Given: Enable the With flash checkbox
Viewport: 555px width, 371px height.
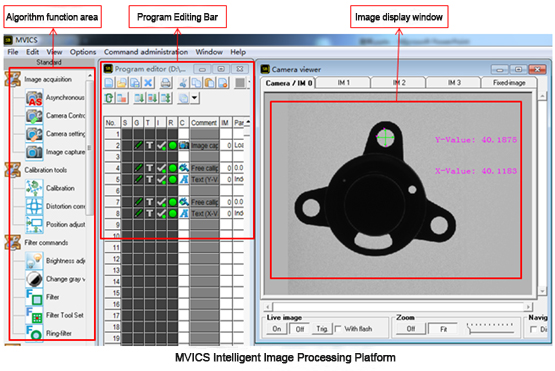Looking at the screenshot, I should tap(338, 329).
